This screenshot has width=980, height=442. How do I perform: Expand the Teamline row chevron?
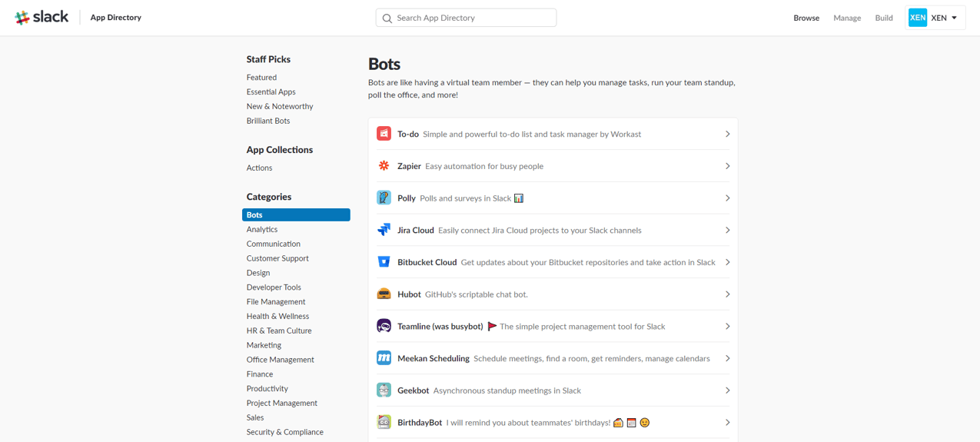tap(727, 327)
